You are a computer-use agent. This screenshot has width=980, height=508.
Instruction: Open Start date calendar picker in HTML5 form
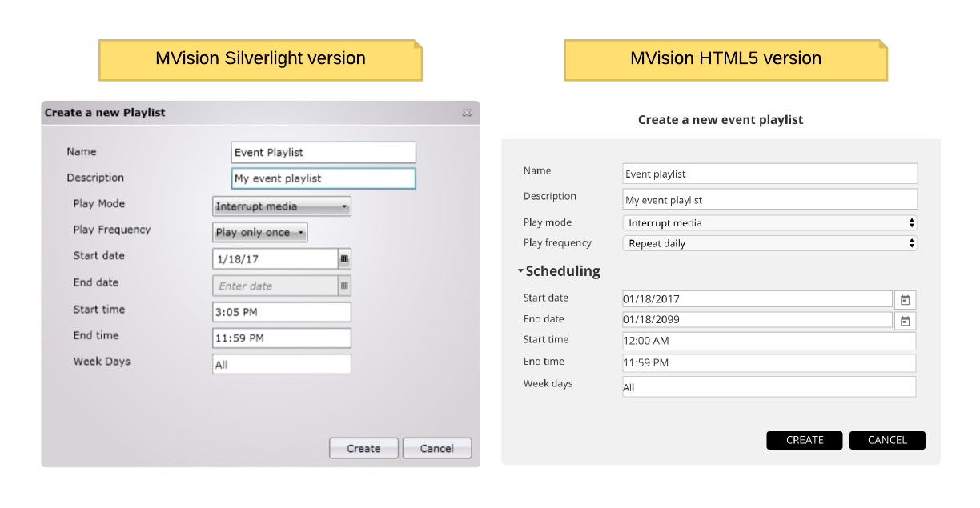click(x=905, y=300)
